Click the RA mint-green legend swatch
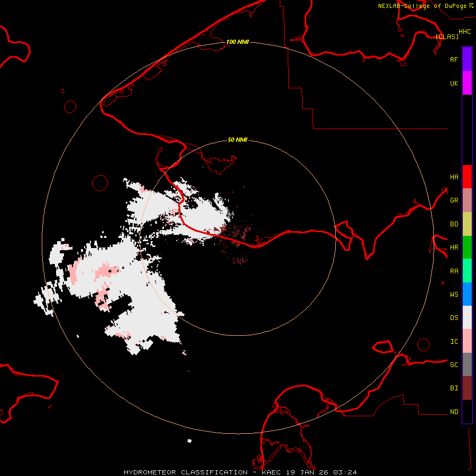This screenshot has width=476, height=476. [x=467, y=271]
